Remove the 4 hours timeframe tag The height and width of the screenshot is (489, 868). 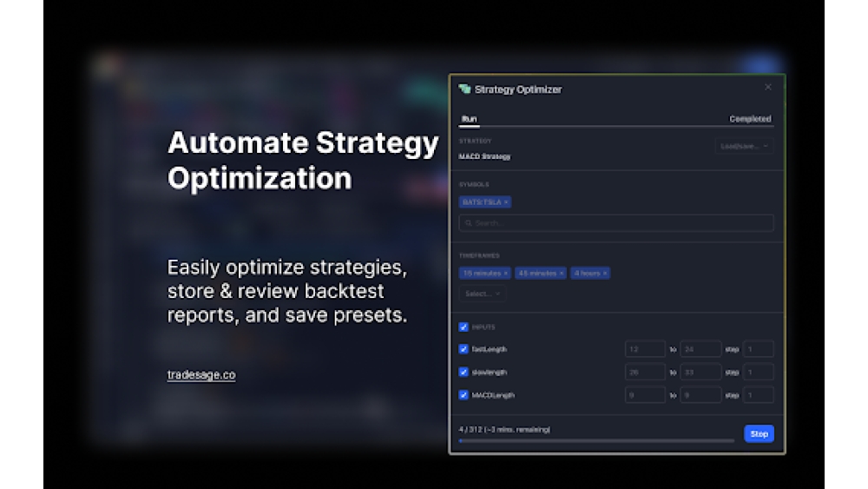[605, 273]
